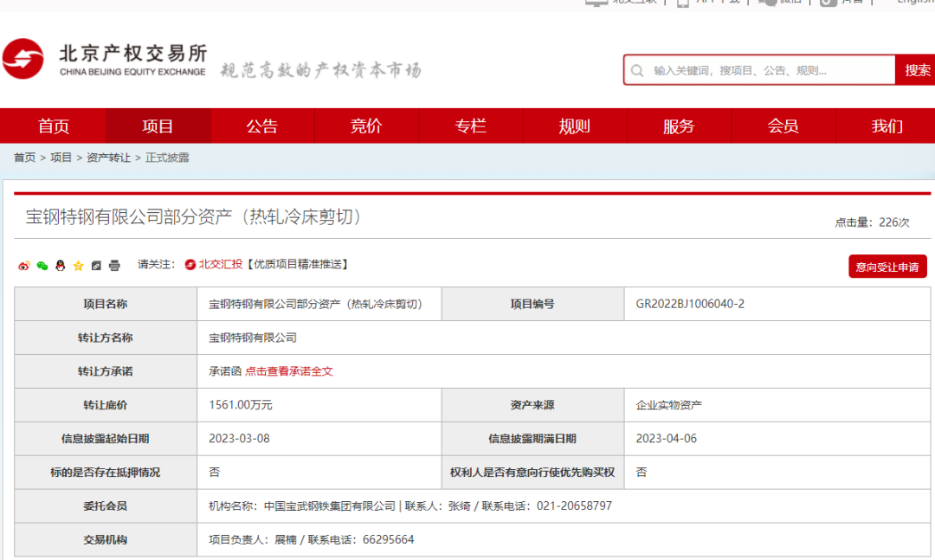Click the 承诺函 text in the table
The width and height of the screenshot is (935, 560).
[x=225, y=371]
